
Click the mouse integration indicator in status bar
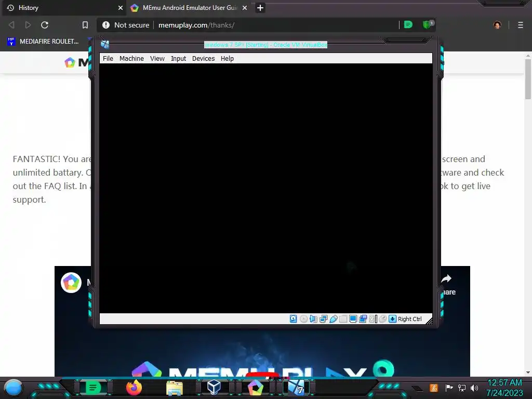point(383,319)
